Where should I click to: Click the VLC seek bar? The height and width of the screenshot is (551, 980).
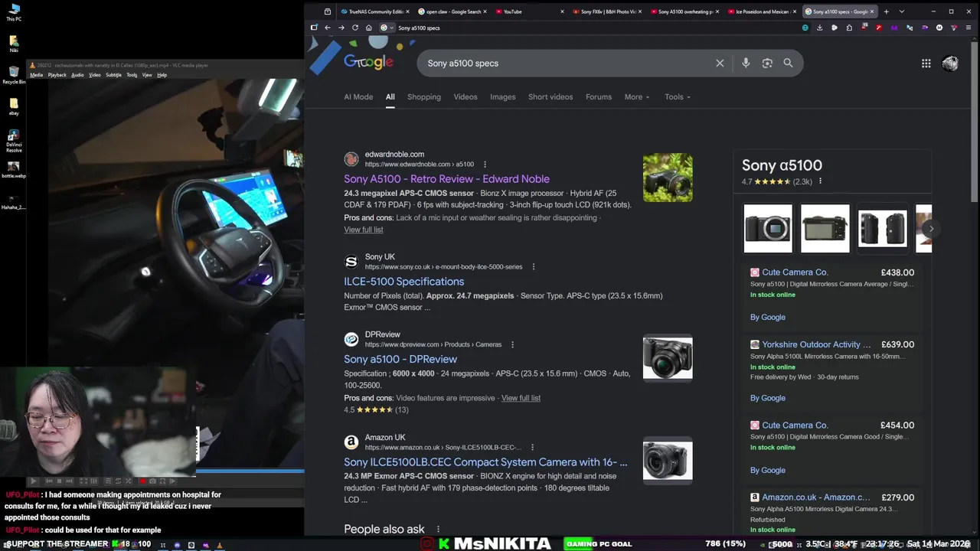tap(251, 471)
